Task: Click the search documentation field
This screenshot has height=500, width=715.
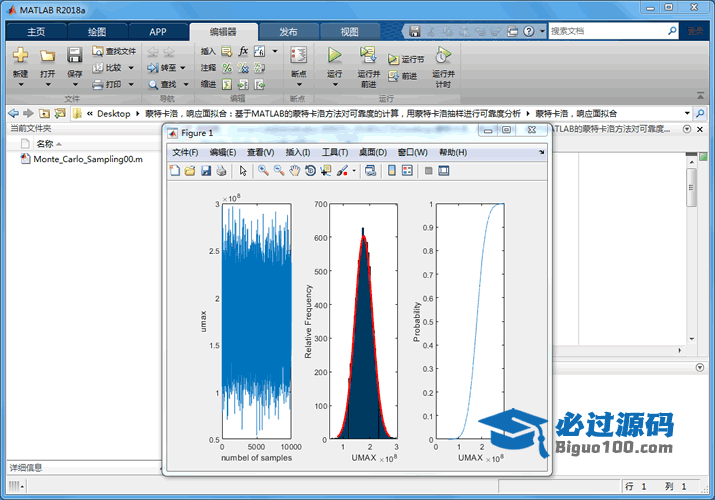Action: pyautogui.click(x=608, y=31)
